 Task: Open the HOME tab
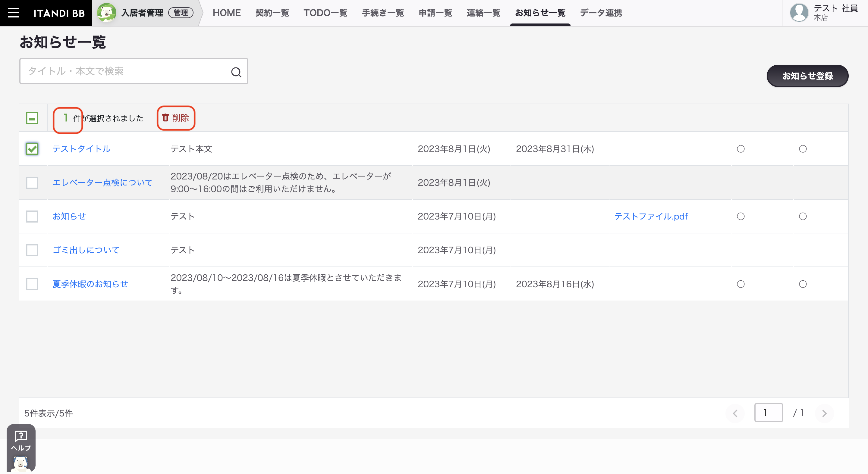click(x=226, y=13)
